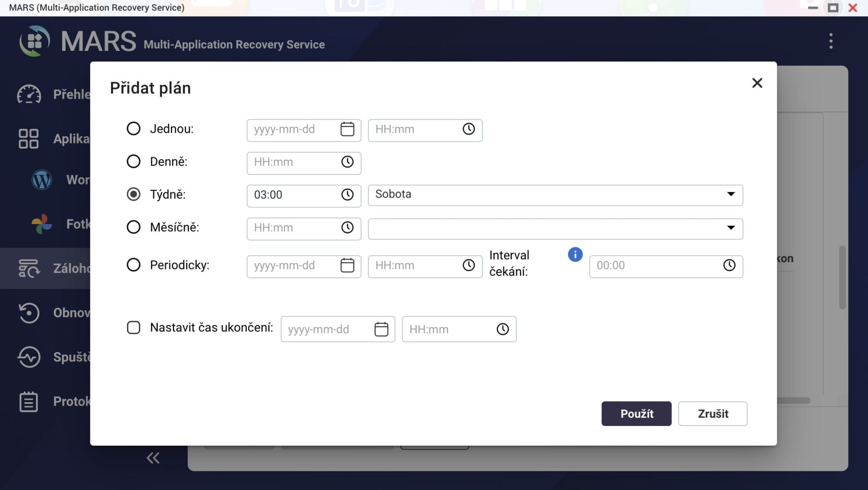This screenshot has width=868, height=490.
Task: Open clock picker for Týdně time
Action: (x=347, y=195)
